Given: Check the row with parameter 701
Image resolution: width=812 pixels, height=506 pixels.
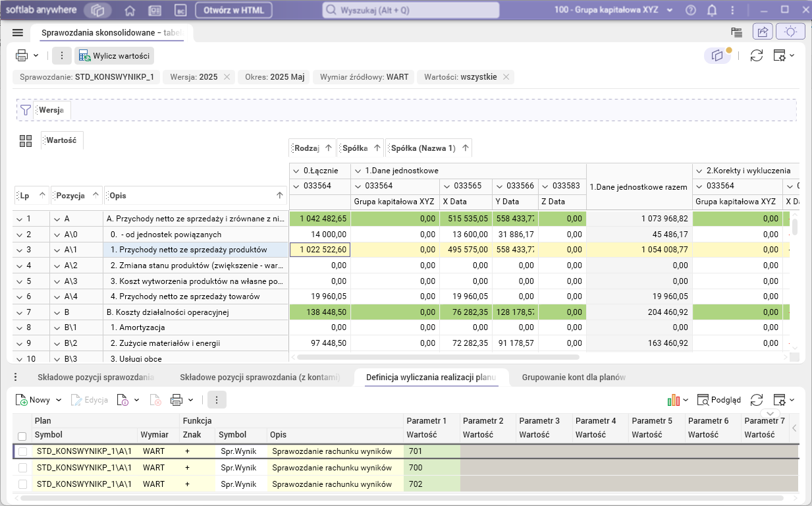Looking at the screenshot, I should pos(23,451).
